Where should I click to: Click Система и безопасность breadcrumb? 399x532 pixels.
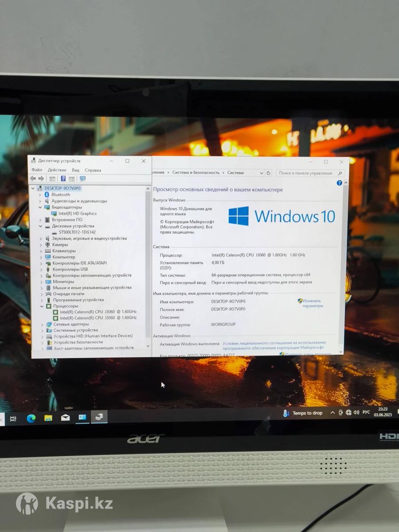[196, 172]
